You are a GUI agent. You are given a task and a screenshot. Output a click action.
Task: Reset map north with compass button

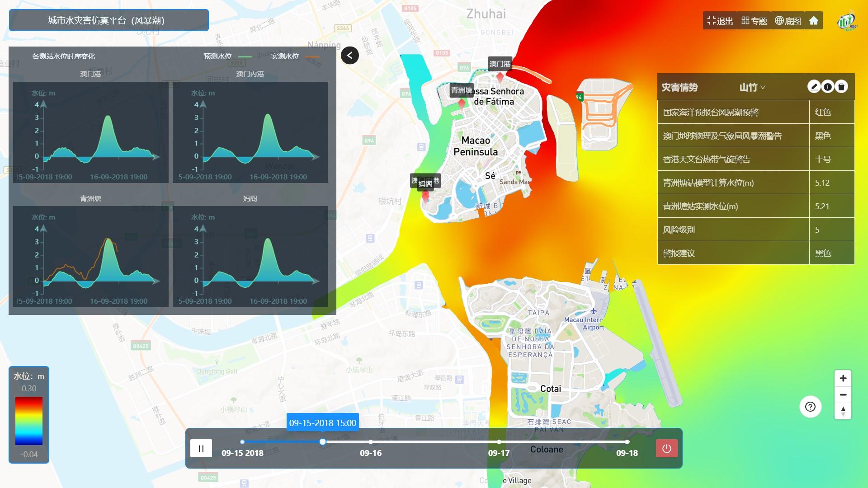click(x=843, y=411)
